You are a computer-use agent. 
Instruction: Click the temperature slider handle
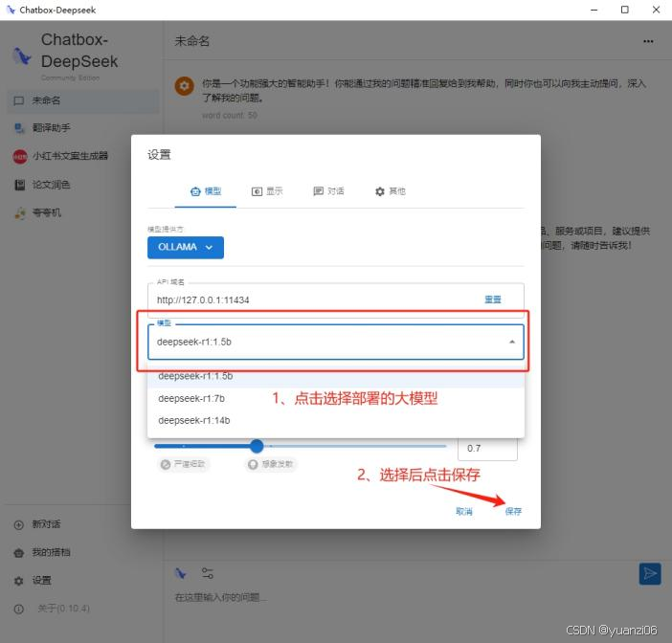pyautogui.click(x=257, y=446)
